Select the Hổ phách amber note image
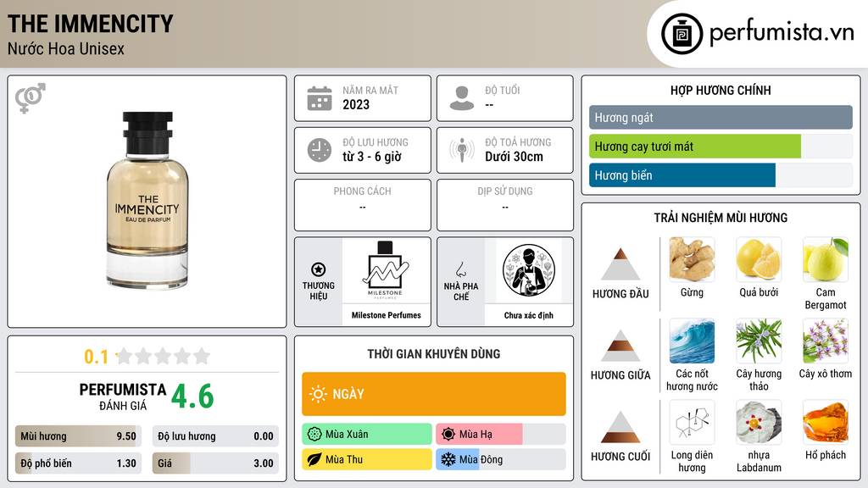This screenshot has width=868, height=488. 826,422
